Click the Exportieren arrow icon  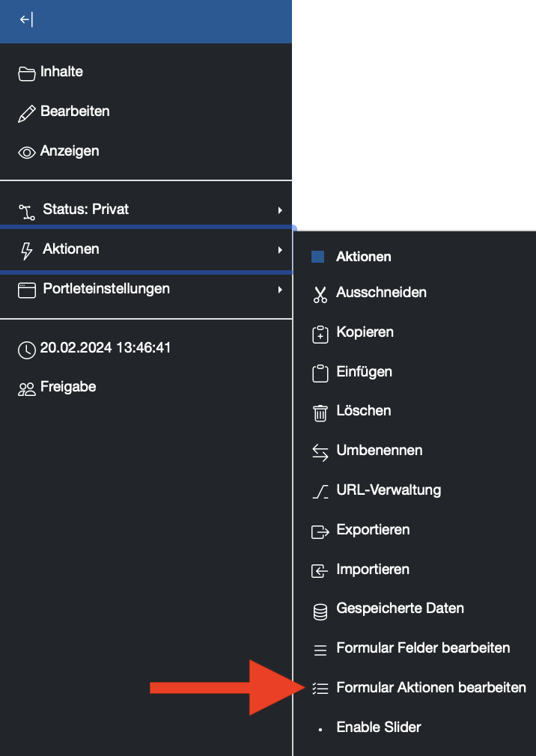coord(320,531)
